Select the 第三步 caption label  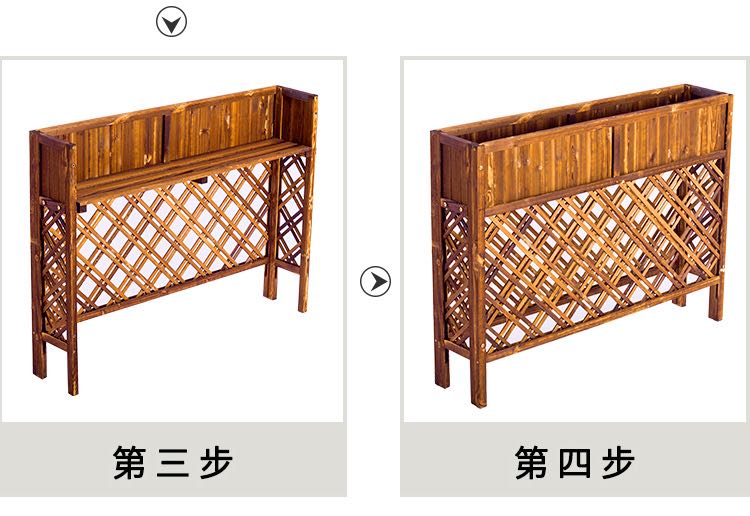173,462
